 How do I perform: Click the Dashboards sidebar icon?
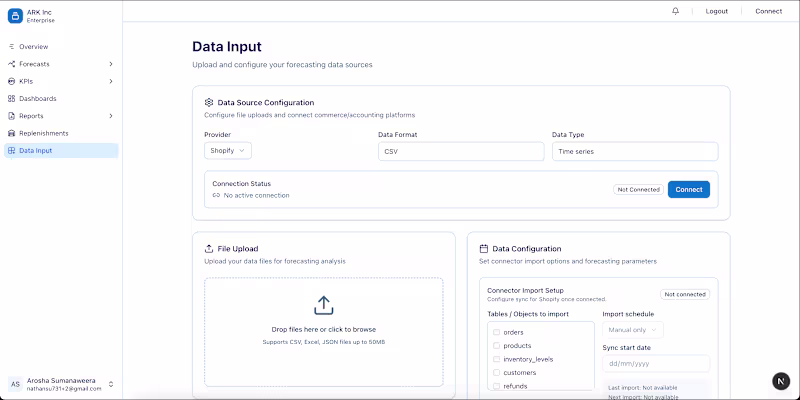point(12,98)
